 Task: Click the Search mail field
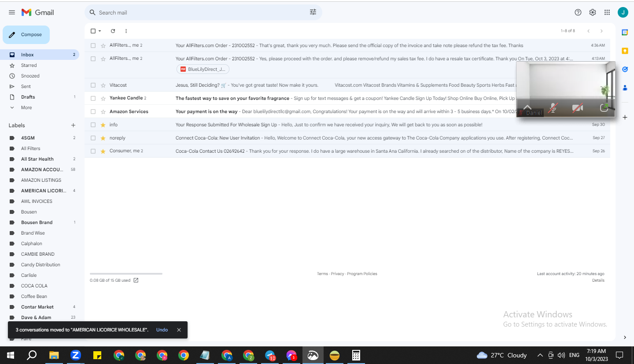click(203, 12)
